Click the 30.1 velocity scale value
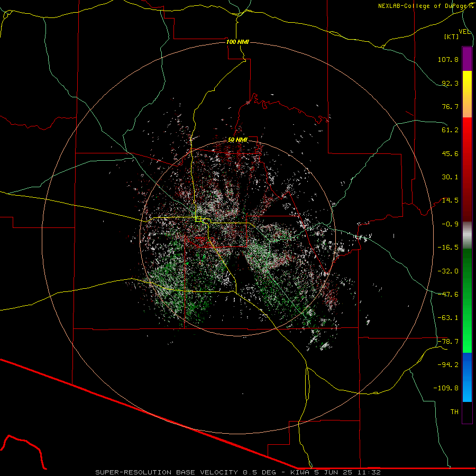The height and width of the screenshot is (476, 476). [x=450, y=177]
